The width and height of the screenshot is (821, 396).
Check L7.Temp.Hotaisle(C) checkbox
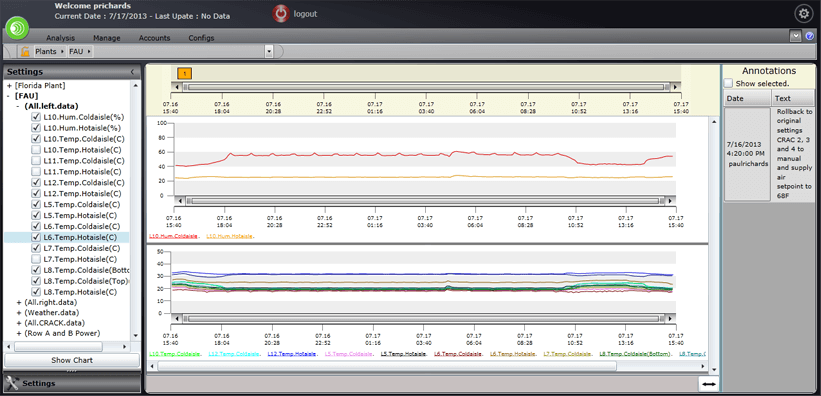click(36, 259)
